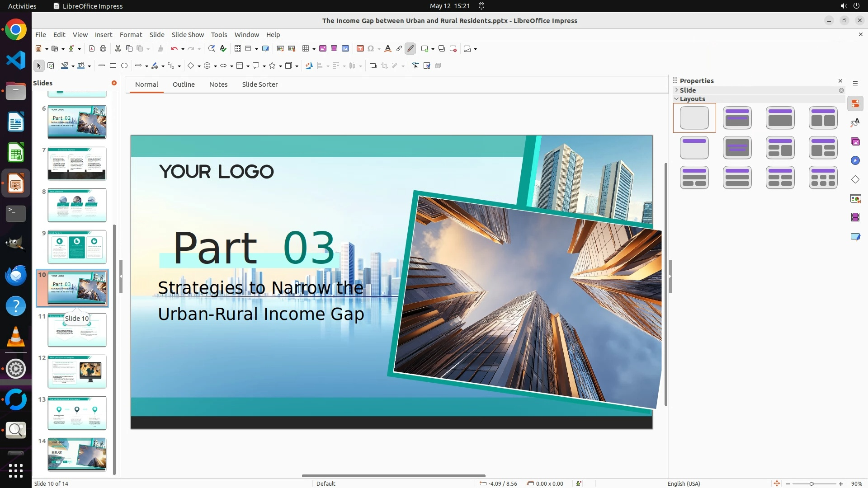Toggle the Display Grid button
Screen dimensions: 868x488
point(238,49)
